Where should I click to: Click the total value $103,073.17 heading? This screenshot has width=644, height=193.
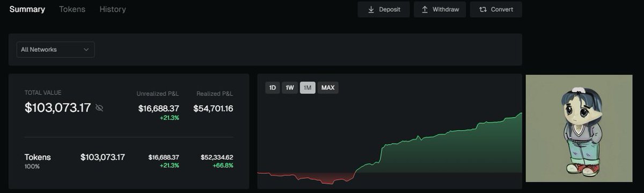click(x=58, y=108)
